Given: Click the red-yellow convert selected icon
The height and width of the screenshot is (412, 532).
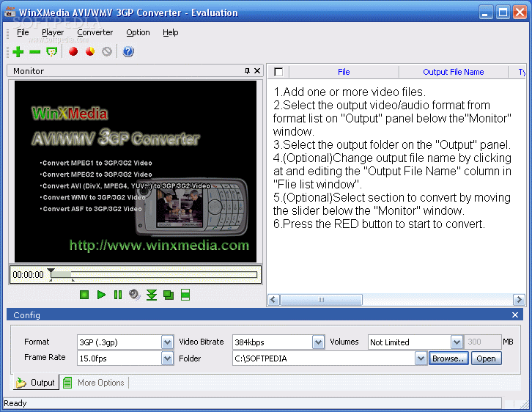Looking at the screenshot, I should (90, 51).
